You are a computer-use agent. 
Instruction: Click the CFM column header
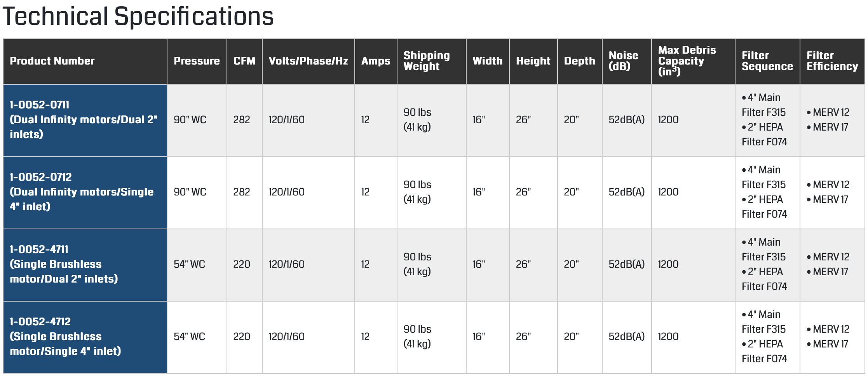pos(244,61)
